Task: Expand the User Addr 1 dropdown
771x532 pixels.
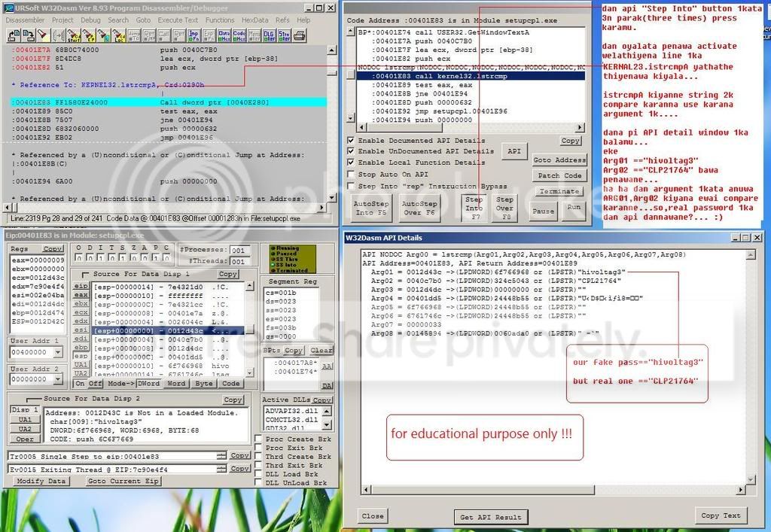Action: pos(58,352)
